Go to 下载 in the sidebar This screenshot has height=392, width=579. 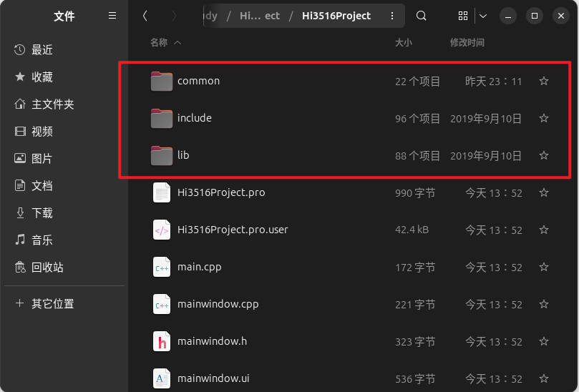(x=42, y=213)
